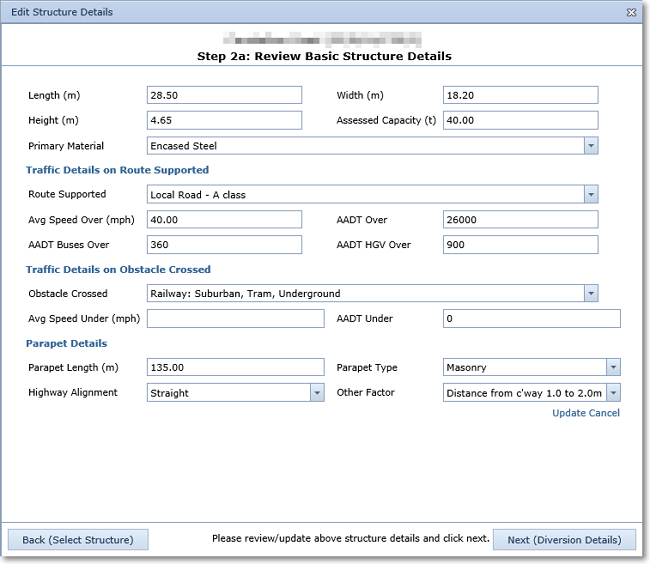
Task: Proceed to Next (Diversion Details)
Action: [564, 540]
